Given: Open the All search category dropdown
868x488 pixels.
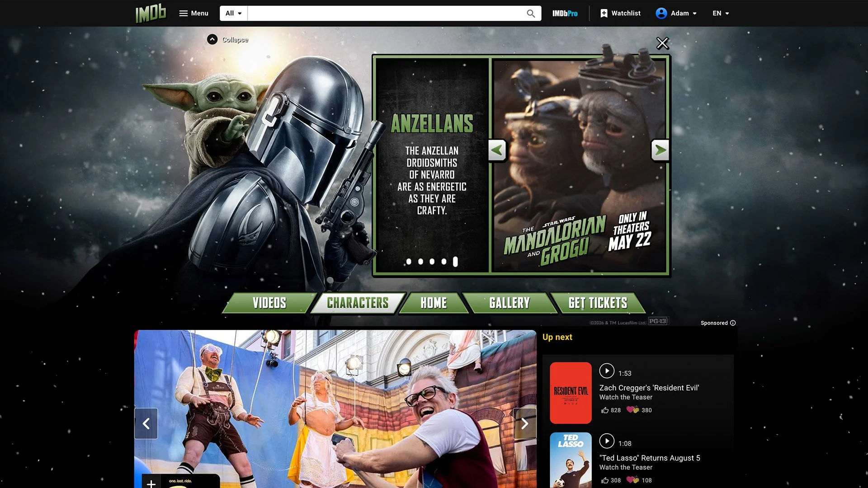Looking at the screenshot, I should 233,14.
